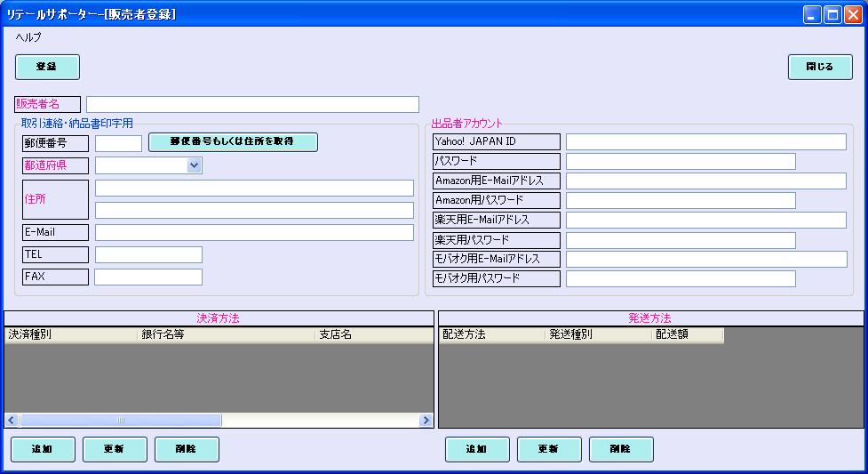
Task: Click 郵便番号もしくは住所を取得 button
Action: pos(232,142)
